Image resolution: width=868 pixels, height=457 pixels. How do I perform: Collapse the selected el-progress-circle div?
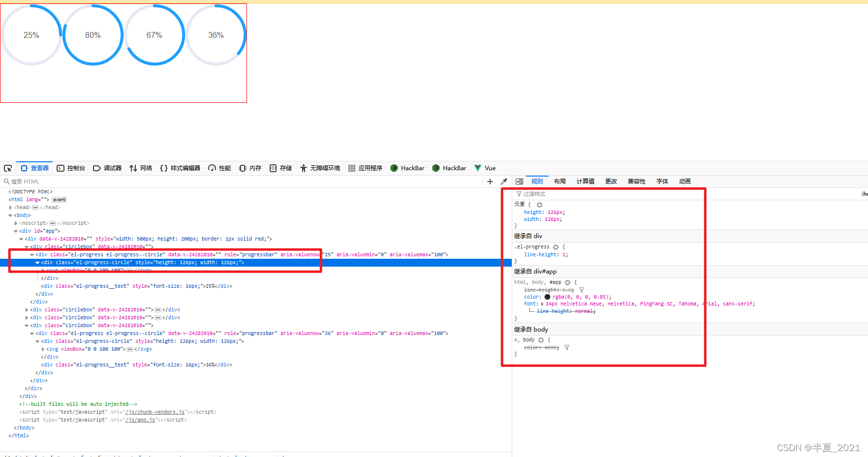37,263
